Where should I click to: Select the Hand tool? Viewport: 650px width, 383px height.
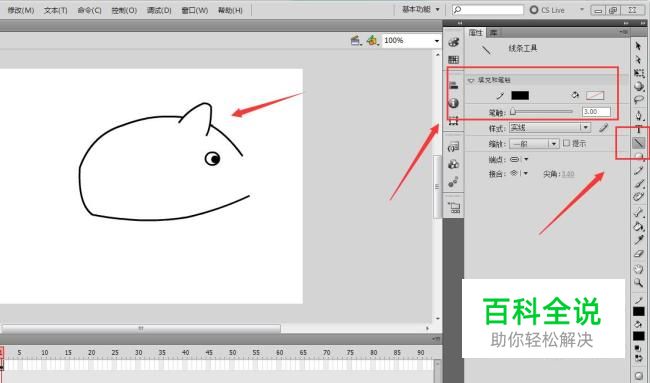(638, 269)
